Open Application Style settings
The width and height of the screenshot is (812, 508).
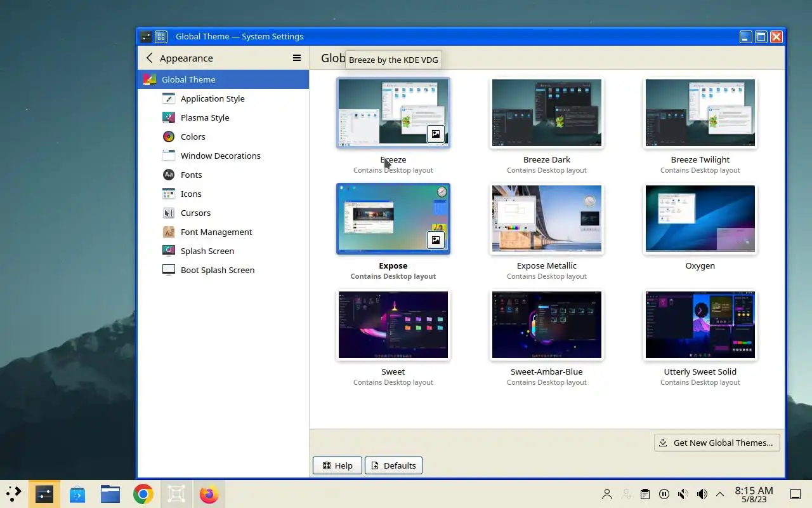point(223,98)
